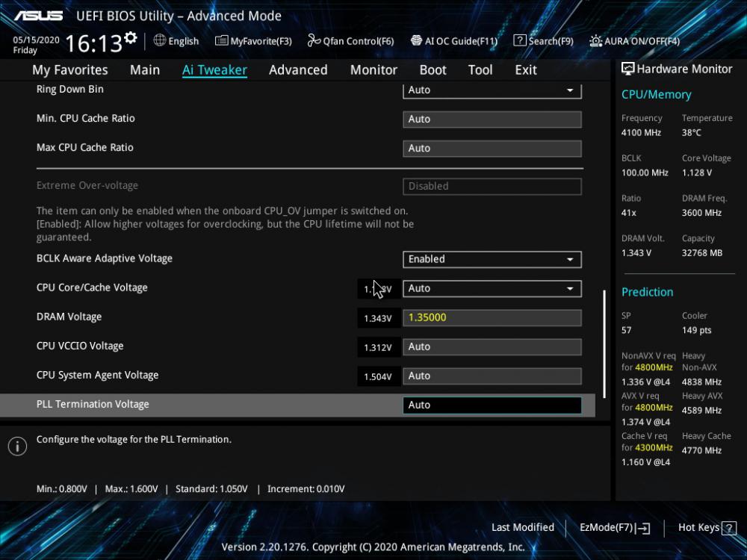
Task: Edit the DRAM Voltage value field
Action: [x=492, y=317]
